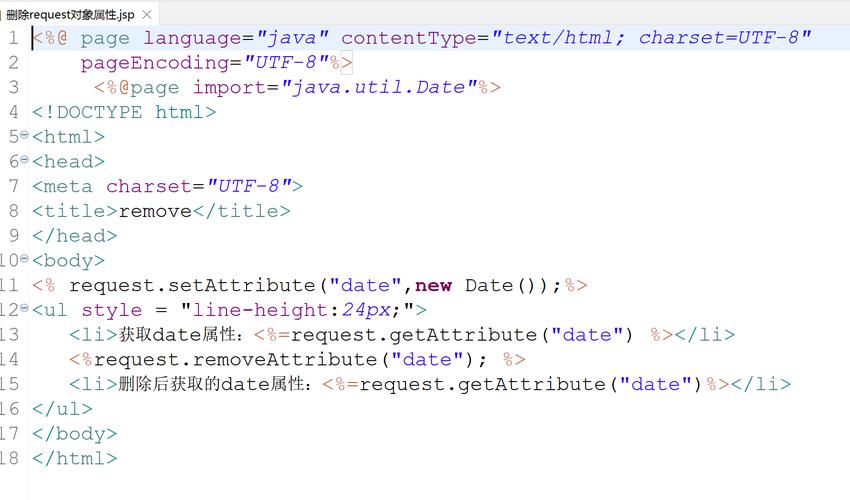Image resolution: width=850 pixels, height=500 pixels.
Task: Click the '<body>' opening tag on line 10
Action: click(x=68, y=261)
